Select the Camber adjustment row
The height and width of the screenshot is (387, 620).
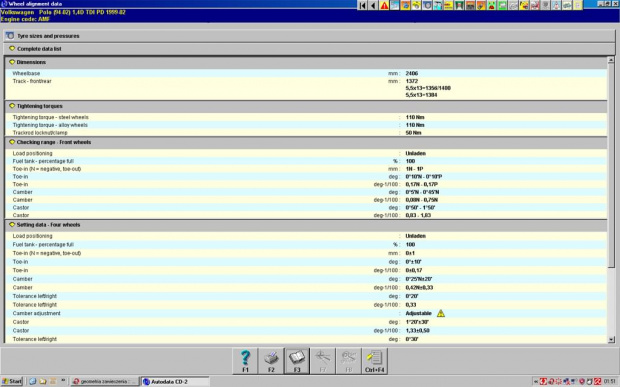(306, 313)
